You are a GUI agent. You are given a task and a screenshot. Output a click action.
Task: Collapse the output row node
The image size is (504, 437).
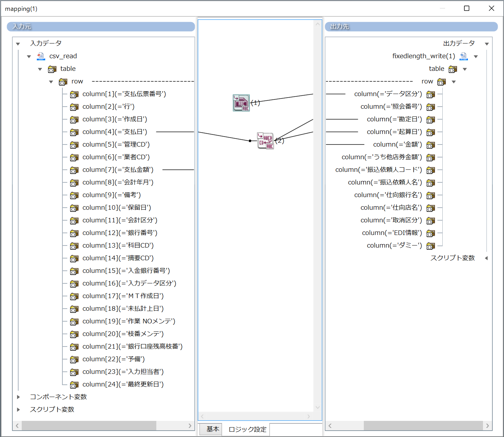point(454,82)
